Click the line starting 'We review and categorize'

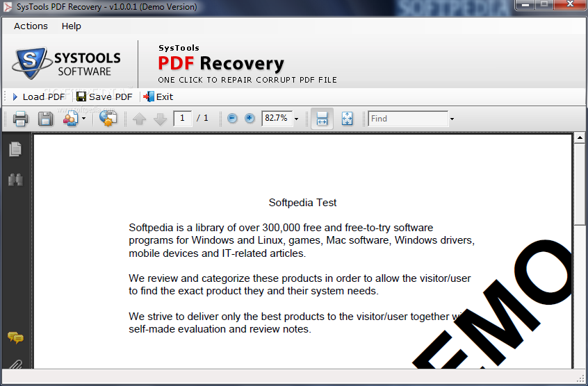point(300,278)
